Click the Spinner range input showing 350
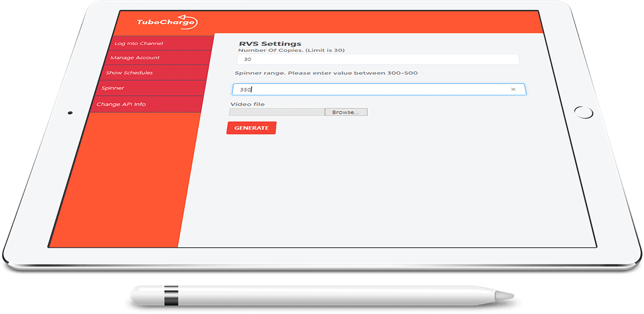The width and height of the screenshot is (644, 314). pyautogui.click(x=379, y=89)
